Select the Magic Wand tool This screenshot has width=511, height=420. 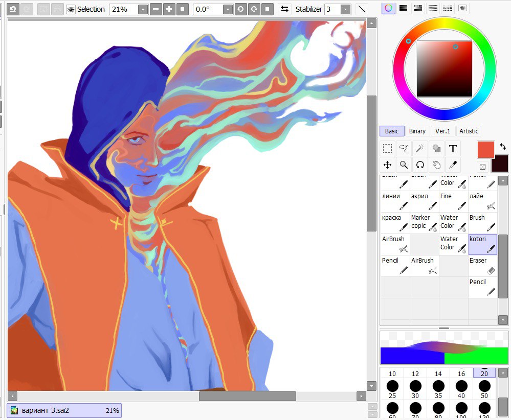point(420,149)
